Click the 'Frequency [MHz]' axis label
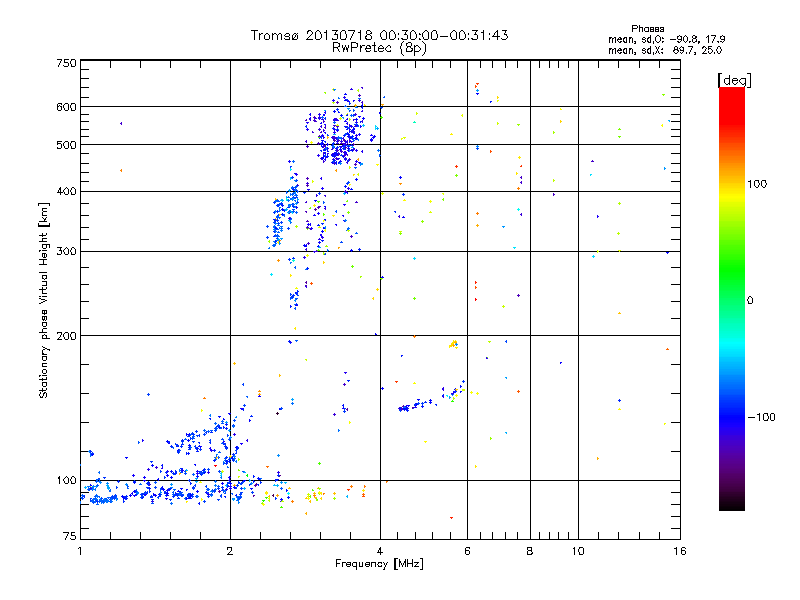This screenshot has height=600, width=800. pyautogui.click(x=379, y=564)
